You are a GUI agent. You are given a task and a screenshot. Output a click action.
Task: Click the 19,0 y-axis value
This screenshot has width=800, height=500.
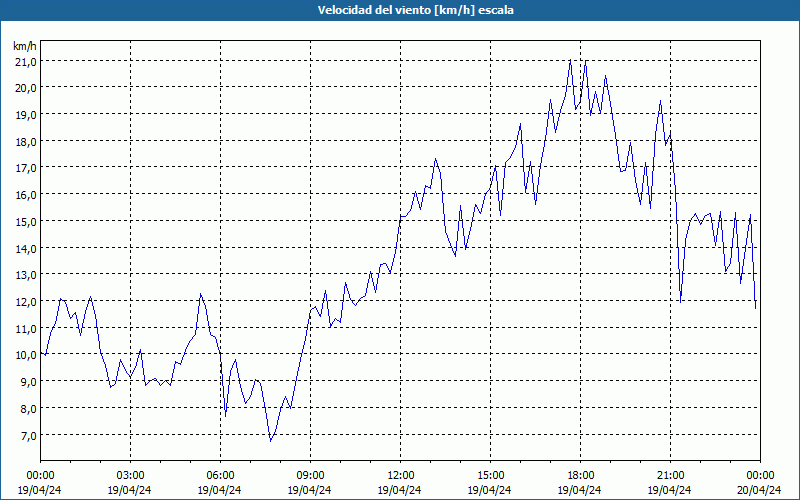click(27, 115)
